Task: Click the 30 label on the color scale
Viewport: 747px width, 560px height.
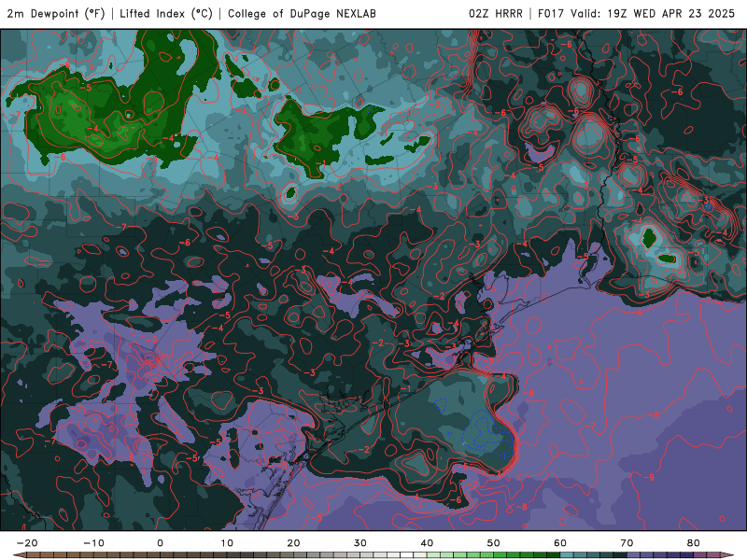Action: tap(360, 543)
